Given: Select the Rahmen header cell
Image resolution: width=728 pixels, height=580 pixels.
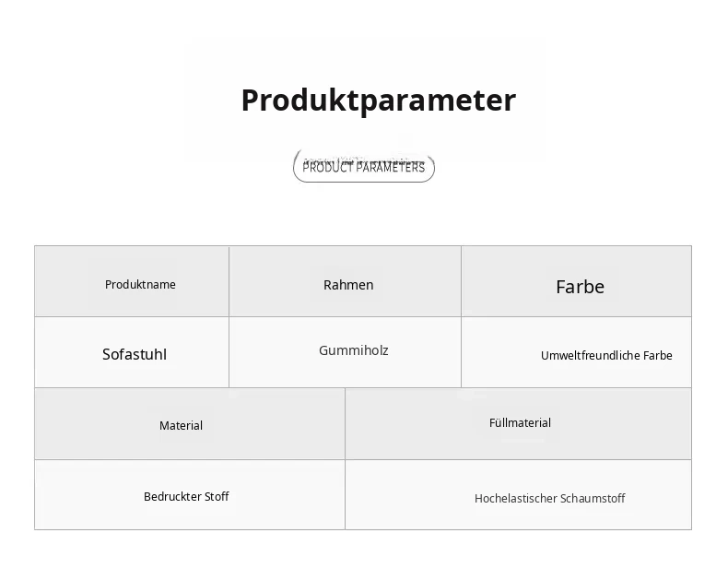Looking at the screenshot, I should 345,281.
